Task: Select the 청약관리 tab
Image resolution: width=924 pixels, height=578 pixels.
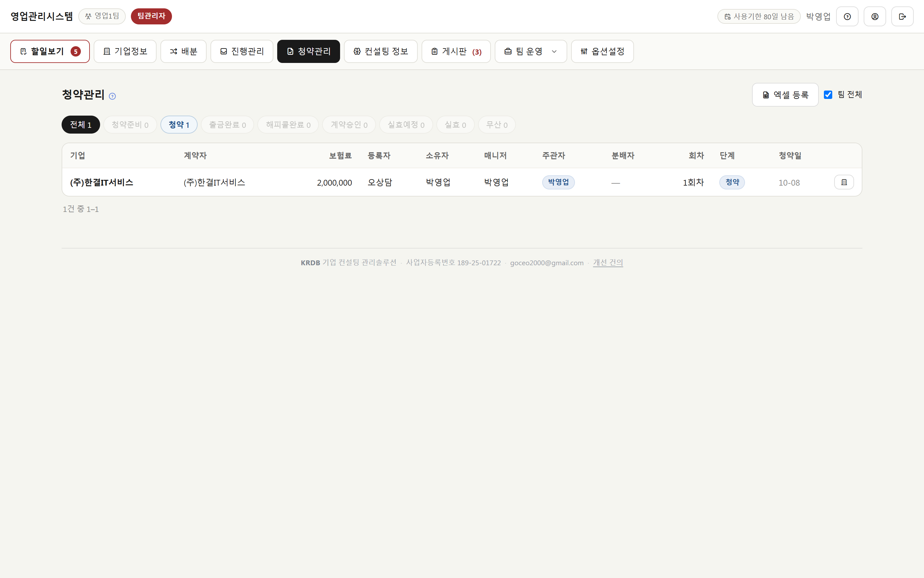Action: [x=309, y=51]
